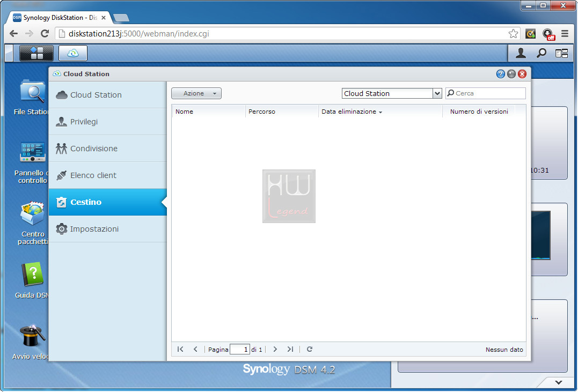Viewport: 578px width, 392px height.
Task: Open the DSM user options icon
Action: pos(521,54)
